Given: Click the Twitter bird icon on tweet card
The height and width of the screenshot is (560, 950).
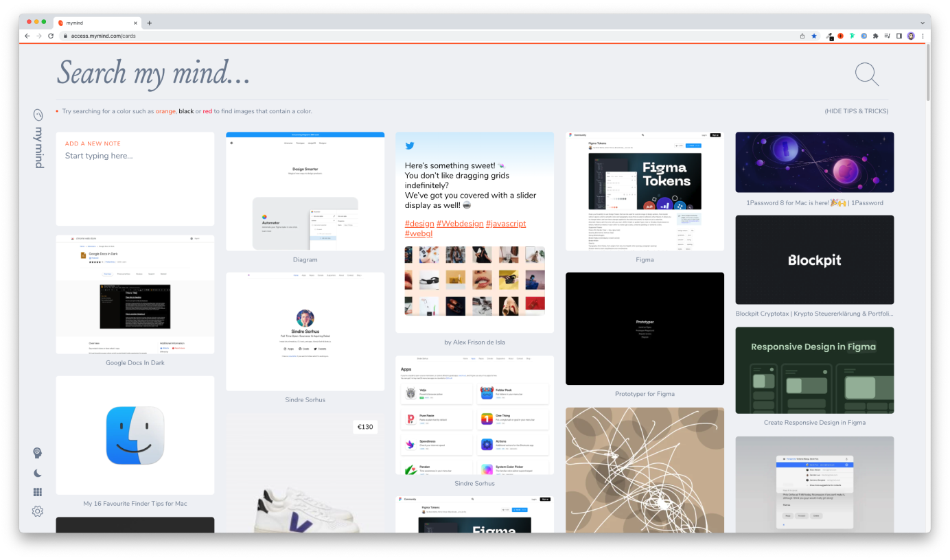Looking at the screenshot, I should [x=410, y=145].
